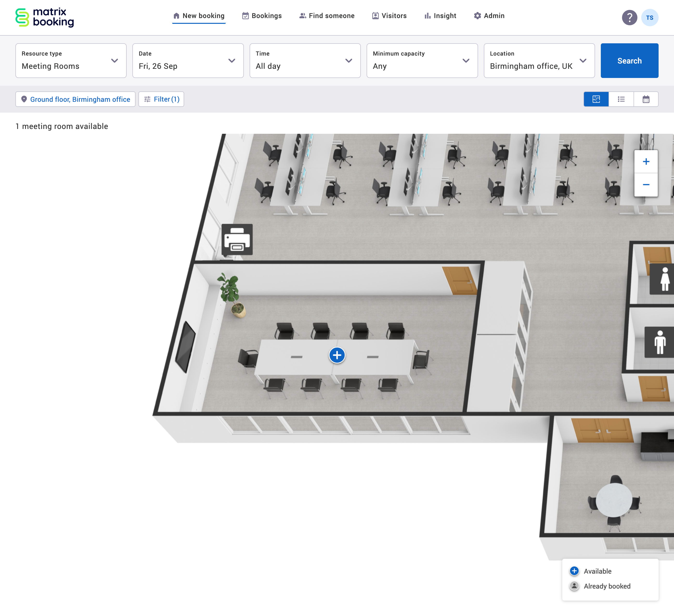This screenshot has height=616, width=674.
Task: Expand the Resource type dropdown
Action: tap(71, 60)
